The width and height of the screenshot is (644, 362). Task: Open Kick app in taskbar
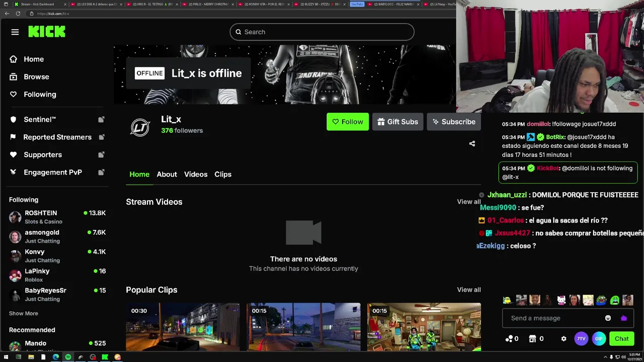(x=105, y=357)
